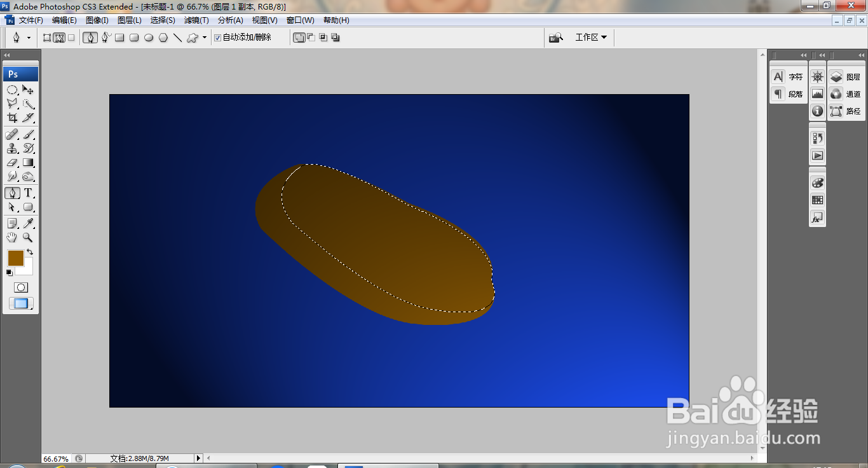The height and width of the screenshot is (468, 868).
Task: Open the 图像(I) menu
Action: [x=97, y=20]
